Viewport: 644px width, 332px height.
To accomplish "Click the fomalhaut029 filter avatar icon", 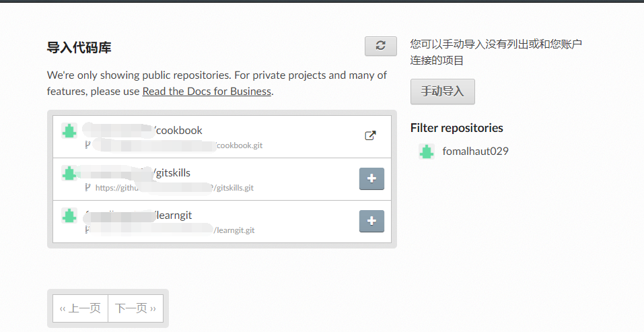I will (x=427, y=152).
